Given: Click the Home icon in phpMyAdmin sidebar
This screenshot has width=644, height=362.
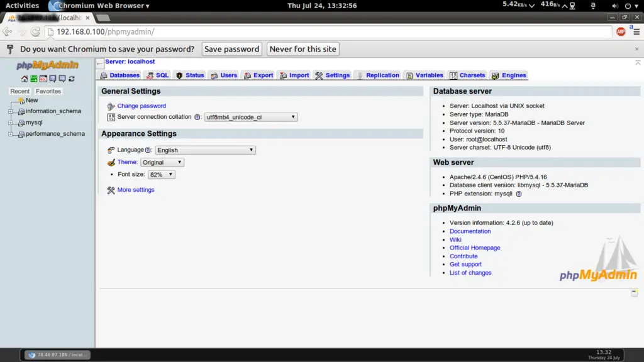Looking at the screenshot, I should 25,79.
